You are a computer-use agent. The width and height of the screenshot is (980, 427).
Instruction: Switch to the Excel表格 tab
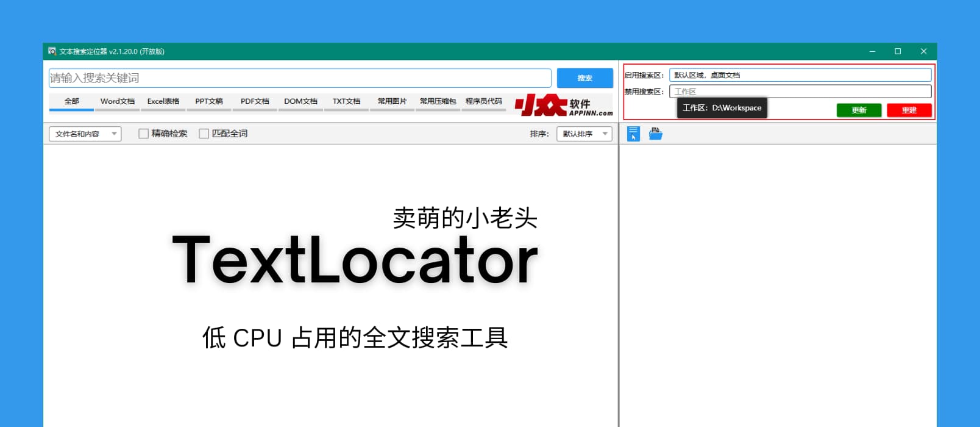(163, 101)
